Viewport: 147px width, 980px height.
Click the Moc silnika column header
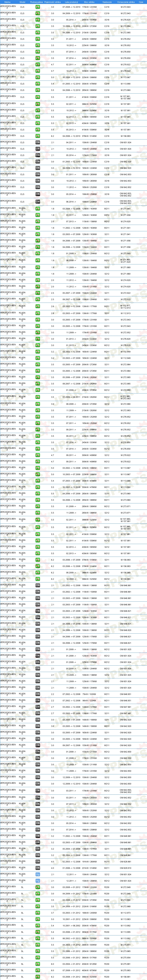89,2
